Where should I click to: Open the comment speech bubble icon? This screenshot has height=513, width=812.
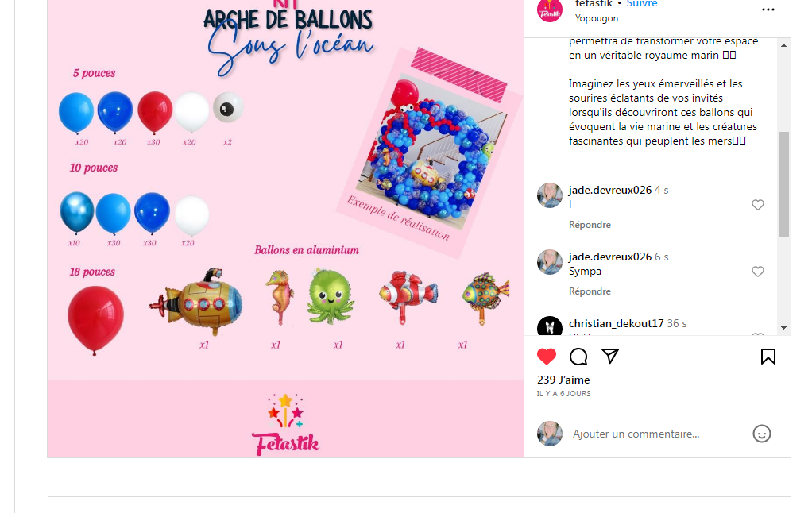[578, 356]
